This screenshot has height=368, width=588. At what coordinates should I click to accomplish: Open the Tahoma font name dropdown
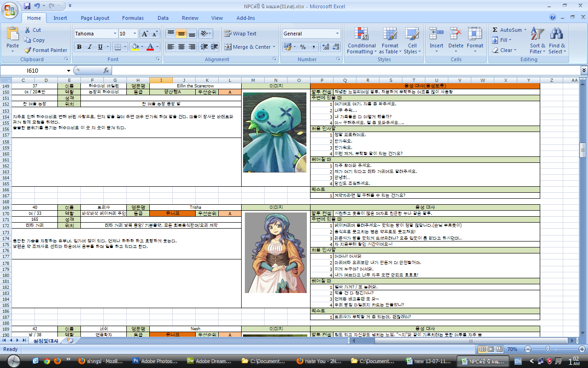pos(115,34)
